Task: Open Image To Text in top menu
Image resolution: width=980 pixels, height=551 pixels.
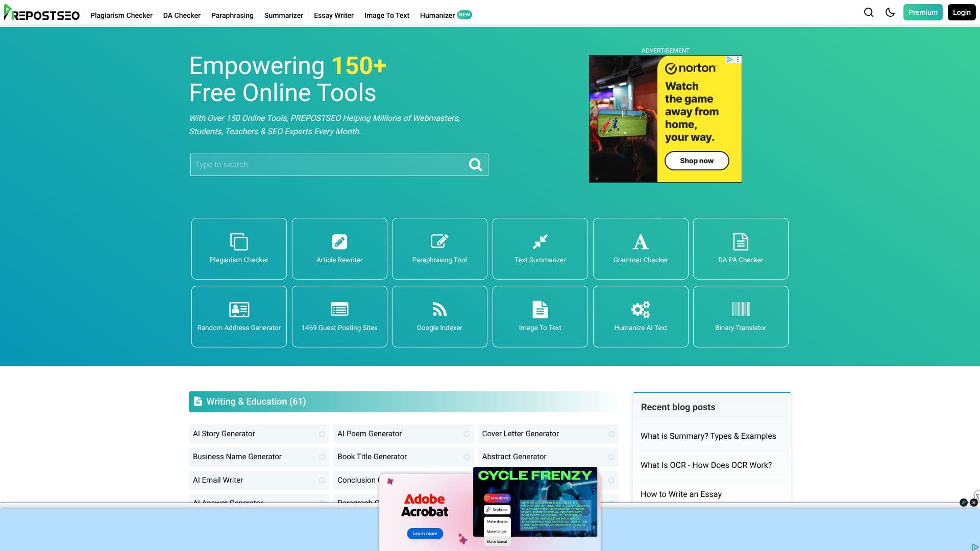Action: [387, 15]
